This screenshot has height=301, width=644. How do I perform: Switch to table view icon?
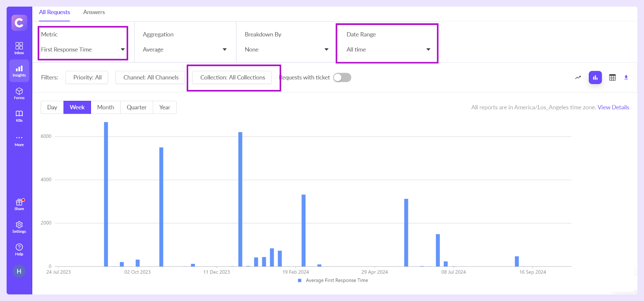tap(612, 78)
